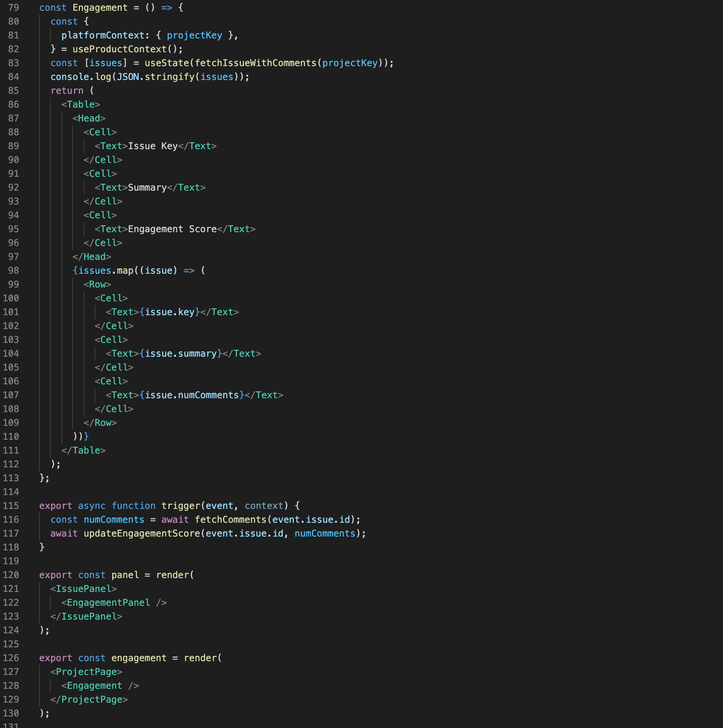The width and height of the screenshot is (723, 728).
Task: Click the panel constant name on line 120
Action: point(125,575)
